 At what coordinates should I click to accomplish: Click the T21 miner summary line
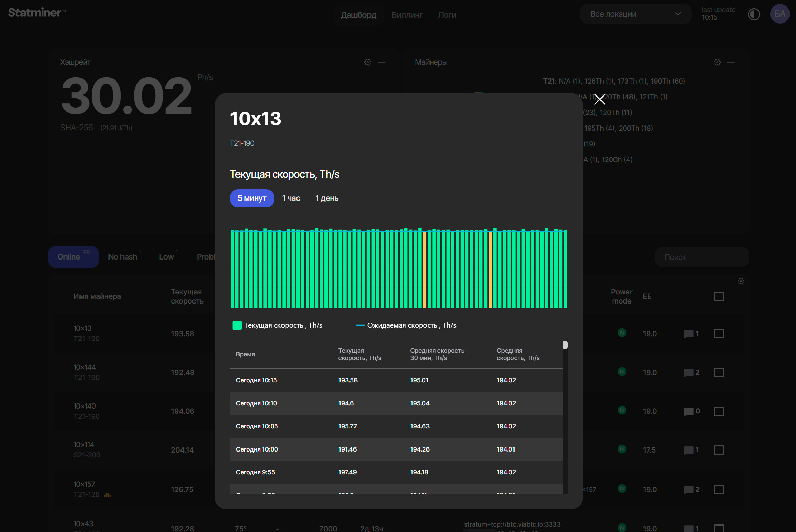614,81
